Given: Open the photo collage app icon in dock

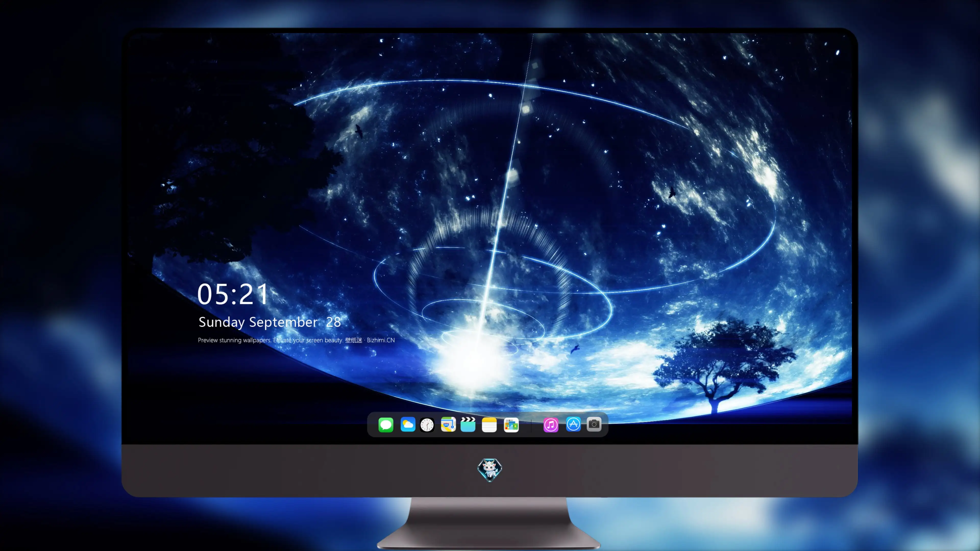Looking at the screenshot, I should 511,425.
